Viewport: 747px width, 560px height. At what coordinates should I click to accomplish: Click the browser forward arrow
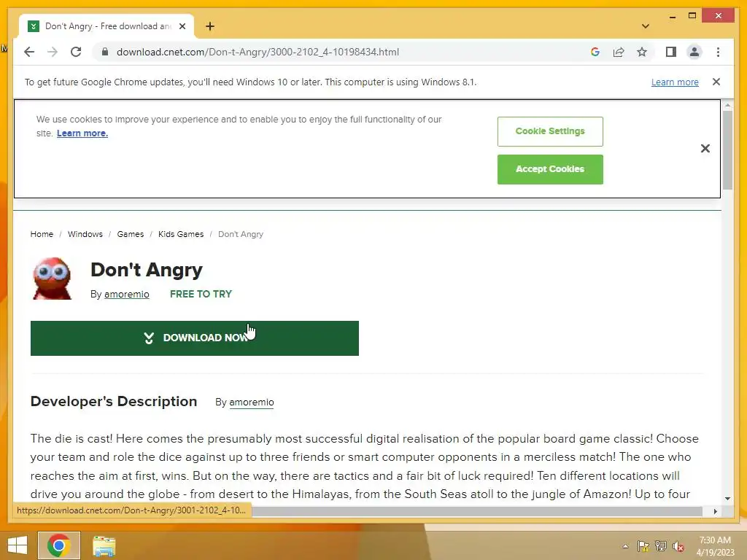[53, 52]
